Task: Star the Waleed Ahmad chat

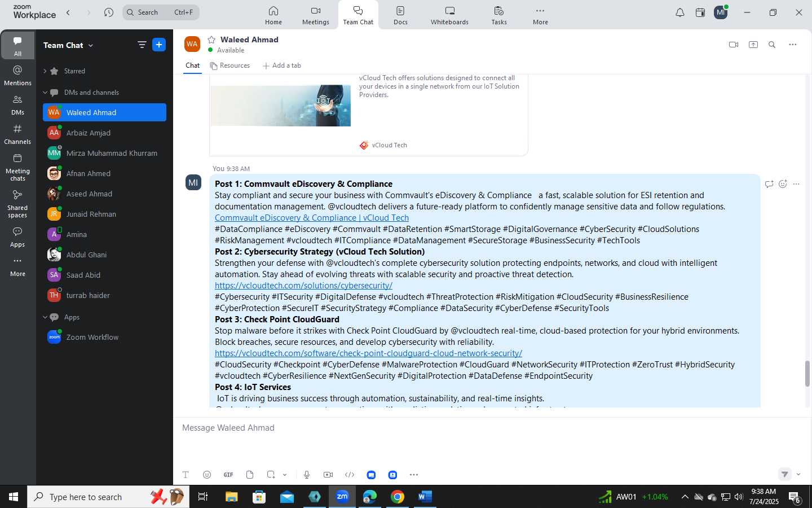Action: 211,40
